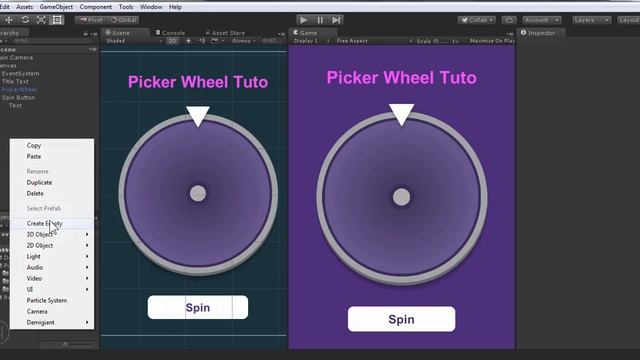The height and width of the screenshot is (360, 640).
Task: Open the Free Aspect dropdown
Action: 374,41
